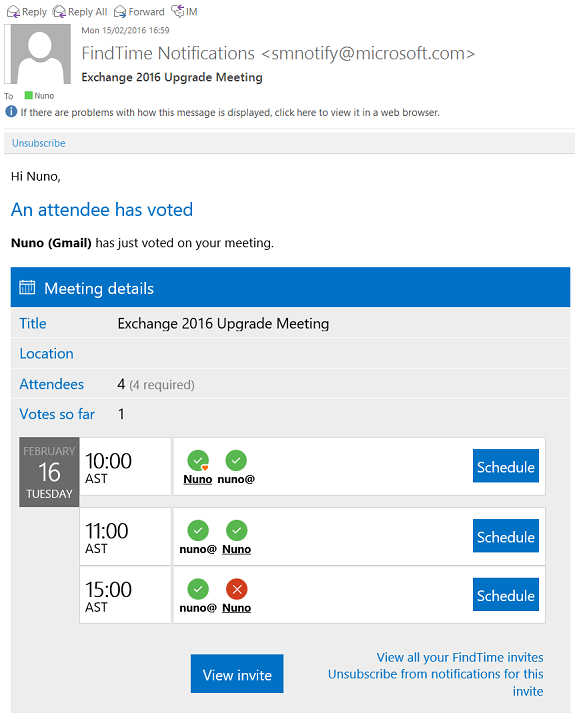Screen dimensions: 575x719
Task: Open the sender's profile picture
Action: [x=38, y=54]
